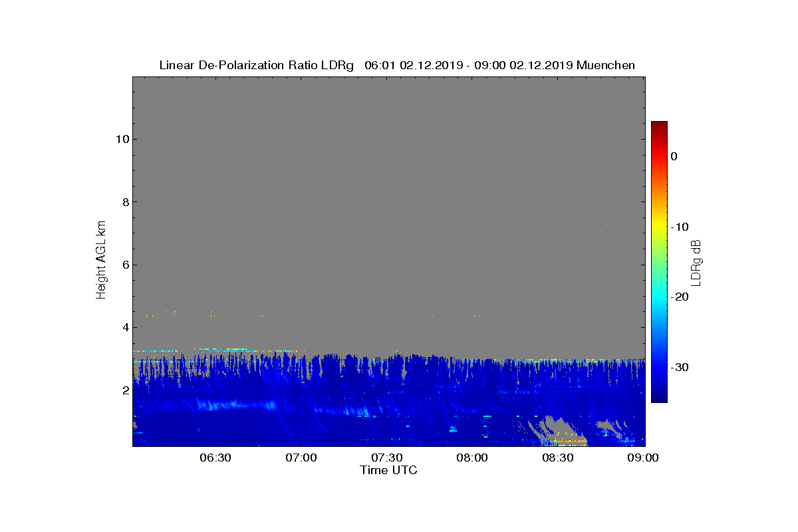Viewport: 798px width, 532px height.
Task: Click the isolated red dot near 7 km
Action: click(601, 224)
